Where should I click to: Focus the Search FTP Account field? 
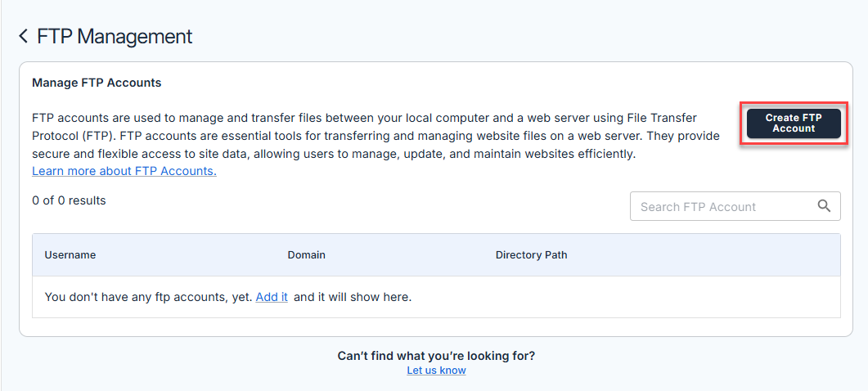coord(720,207)
